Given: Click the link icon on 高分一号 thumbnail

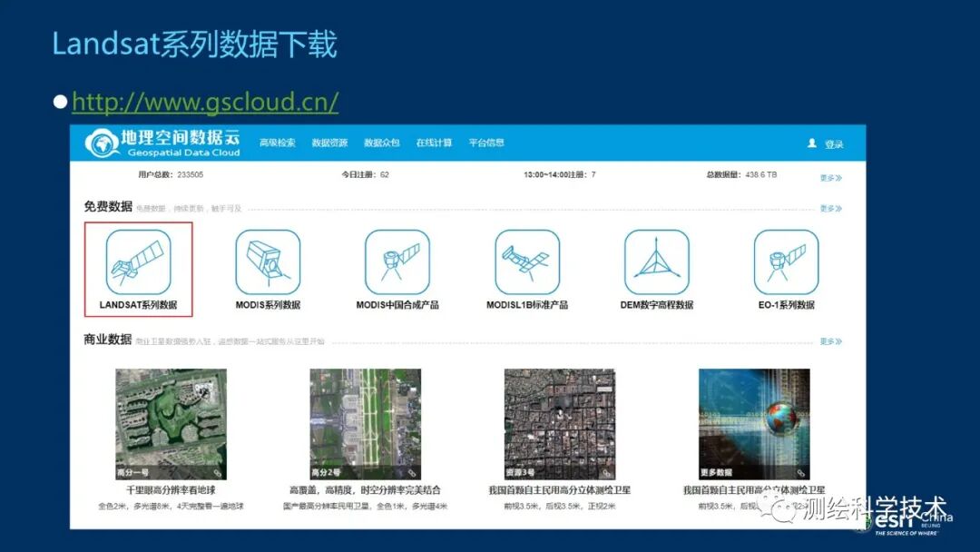Looking at the screenshot, I should (x=218, y=473).
